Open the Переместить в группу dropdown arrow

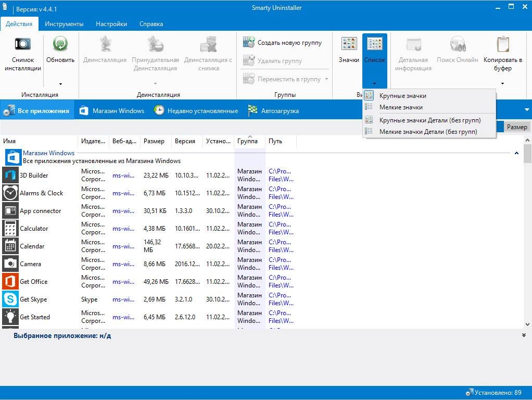(326, 79)
